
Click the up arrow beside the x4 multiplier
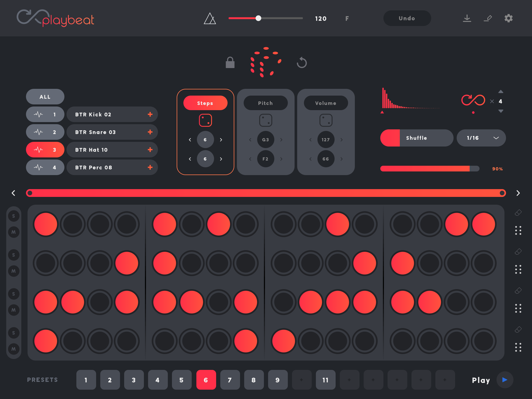click(501, 91)
